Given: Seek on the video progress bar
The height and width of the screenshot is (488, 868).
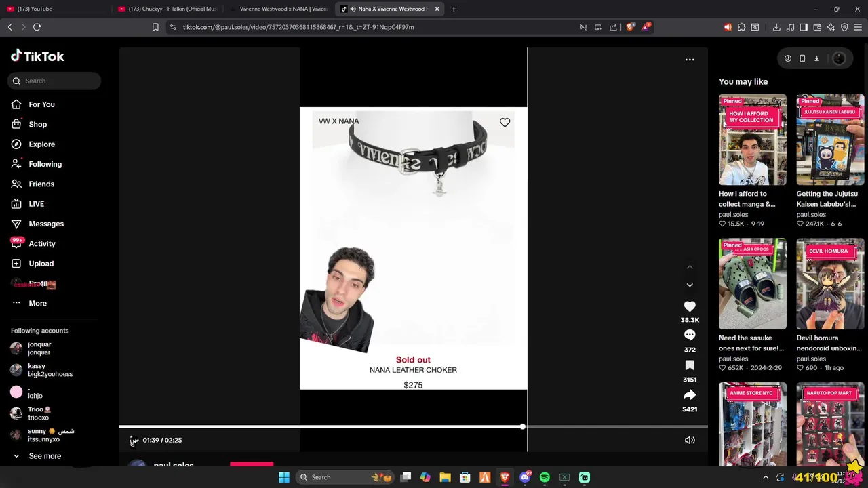Looking at the screenshot, I should [x=413, y=427].
